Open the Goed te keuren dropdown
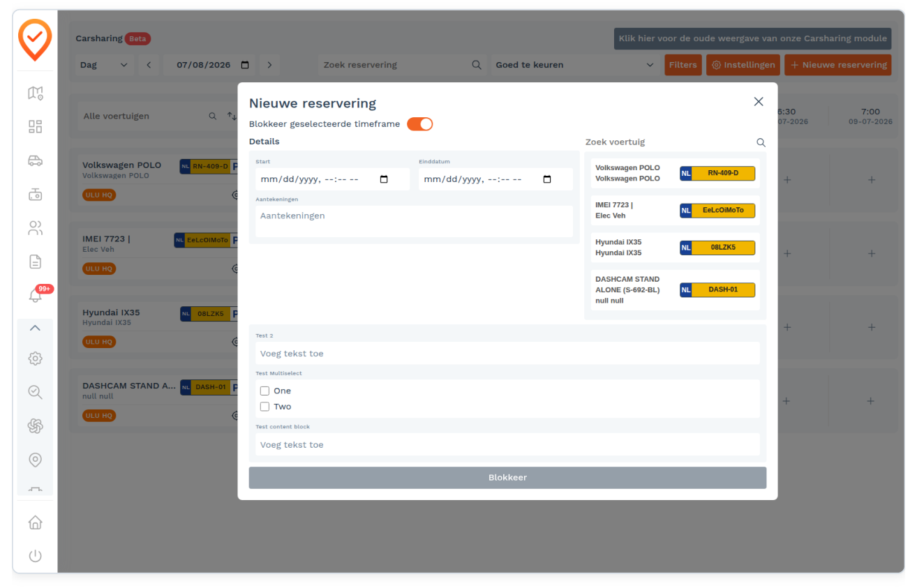The width and height of the screenshot is (917, 588). pyautogui.click(x=574, y=65)
